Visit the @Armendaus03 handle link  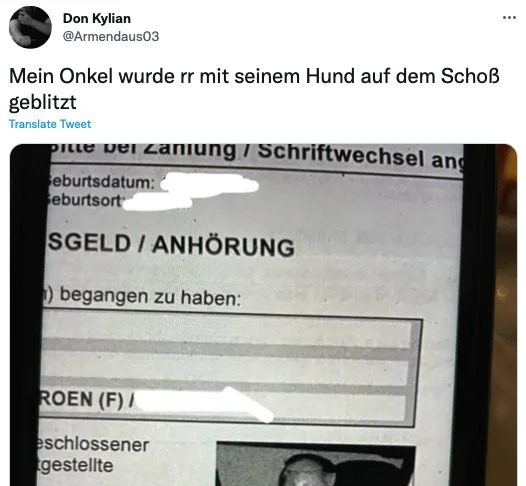point(111,36)
